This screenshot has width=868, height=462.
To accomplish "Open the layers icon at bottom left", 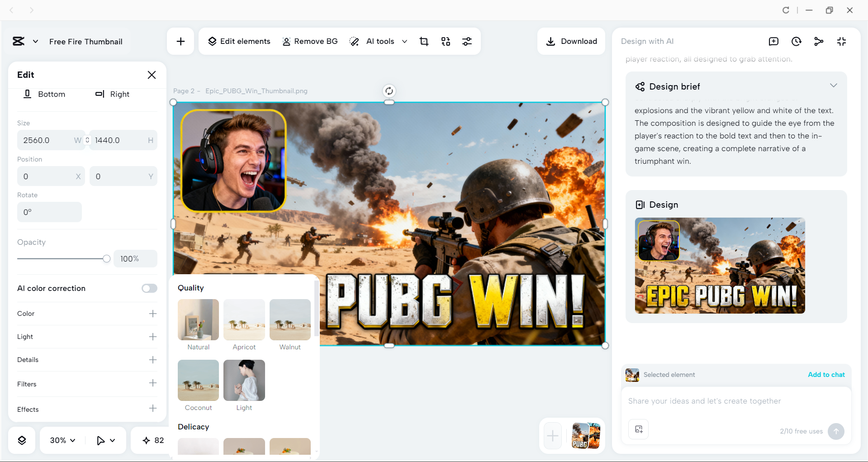I will coord(22,440).
